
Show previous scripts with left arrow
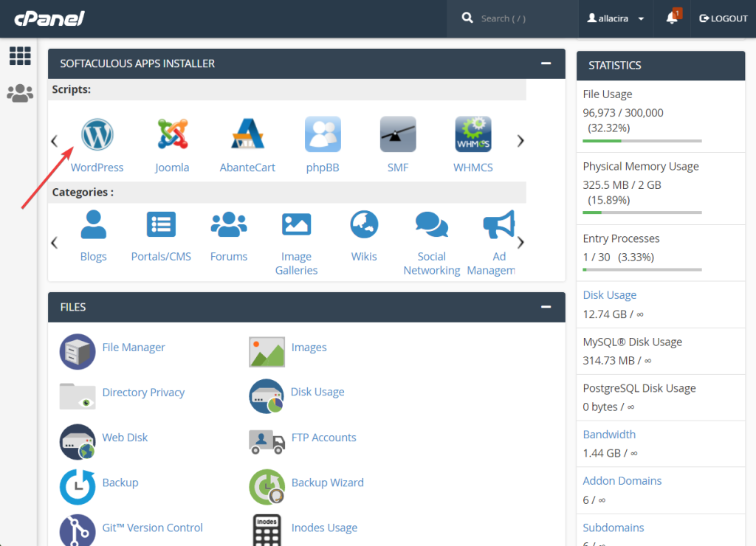55,141
